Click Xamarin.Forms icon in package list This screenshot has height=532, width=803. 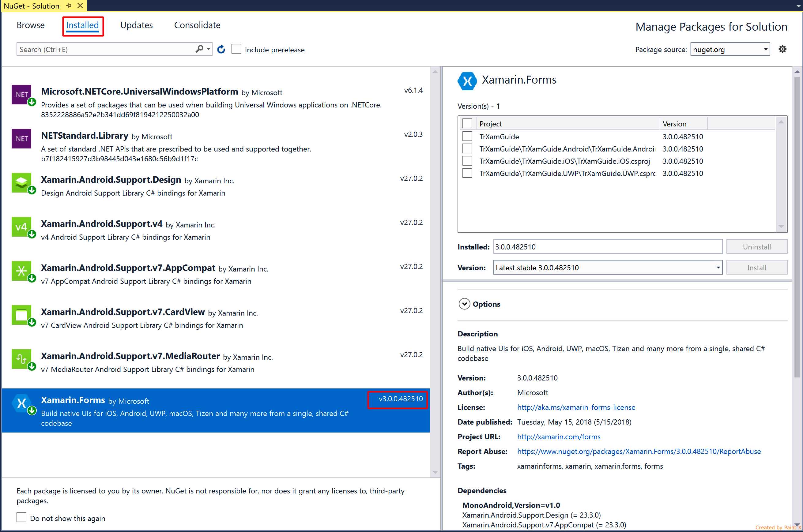pyautogui.click(x=21, y=403)
